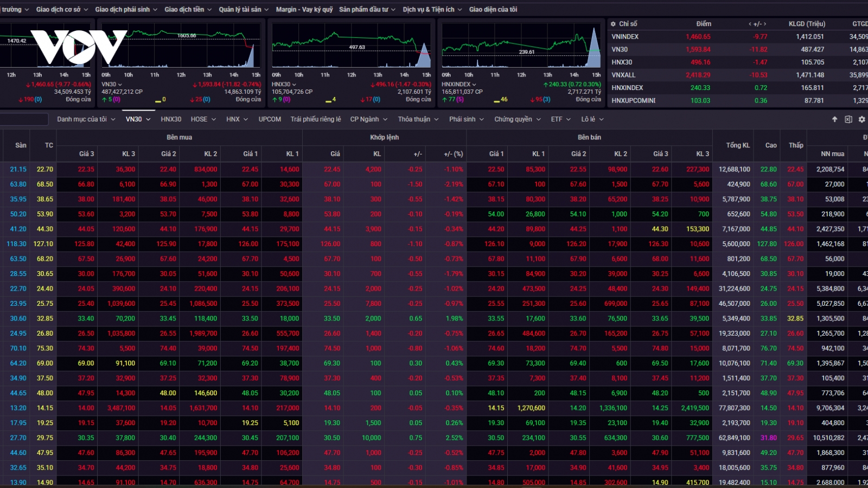Export the price table to Excel
The width and height of the screenshot is (868, 488).
coord(848,119)
